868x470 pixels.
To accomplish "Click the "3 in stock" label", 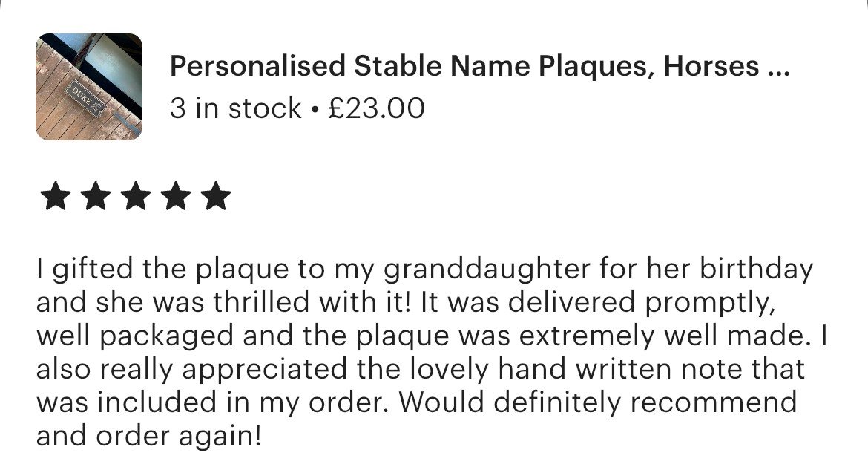I will click(x=235, y=108).
